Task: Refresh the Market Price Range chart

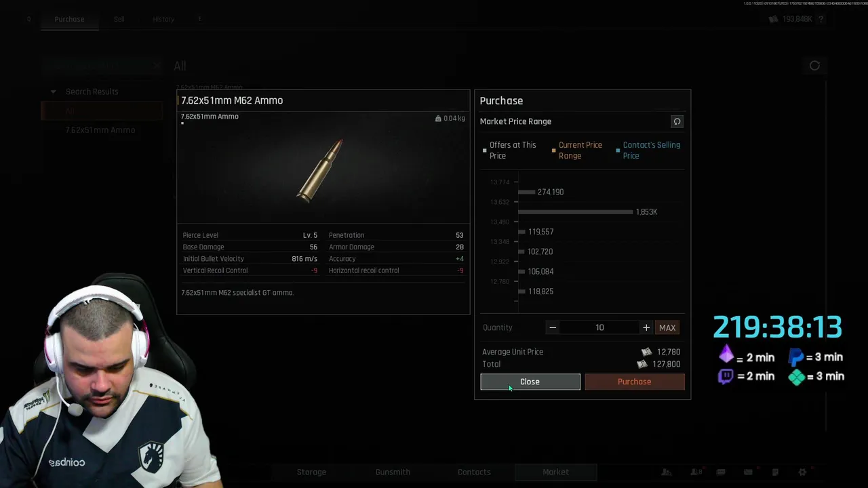Action: [x=677, y=121]
